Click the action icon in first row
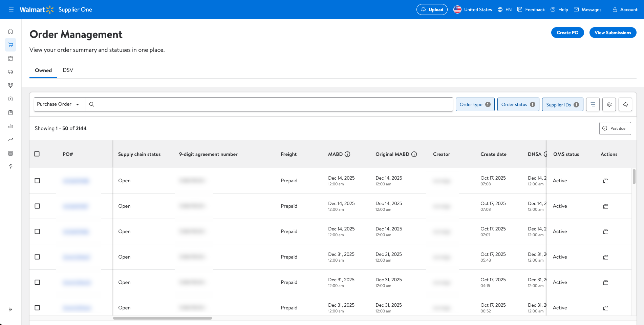This screenshot has height=325, width=644. [606, 181]
